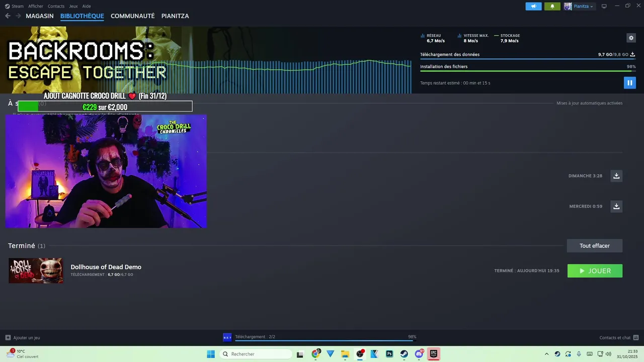This screenshot has height=362, width=644.
Task: Click the STOCKAGE speed indicator
Action: click(x=507, y=38)
